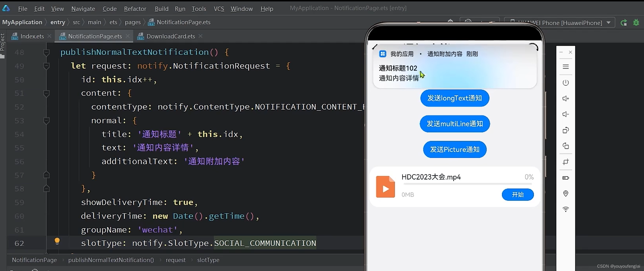Open the Refactor menu
The height and width of the screenshot is (271, 644).
[135, 9]
